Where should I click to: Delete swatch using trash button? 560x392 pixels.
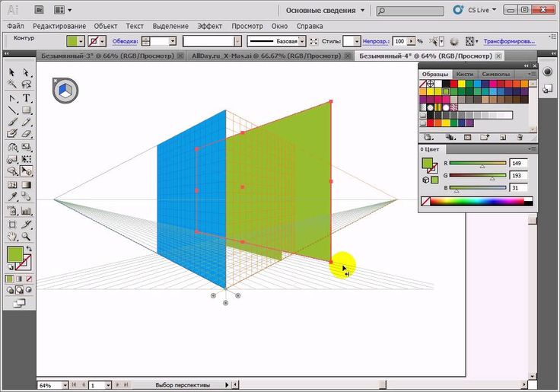[520, 137]
